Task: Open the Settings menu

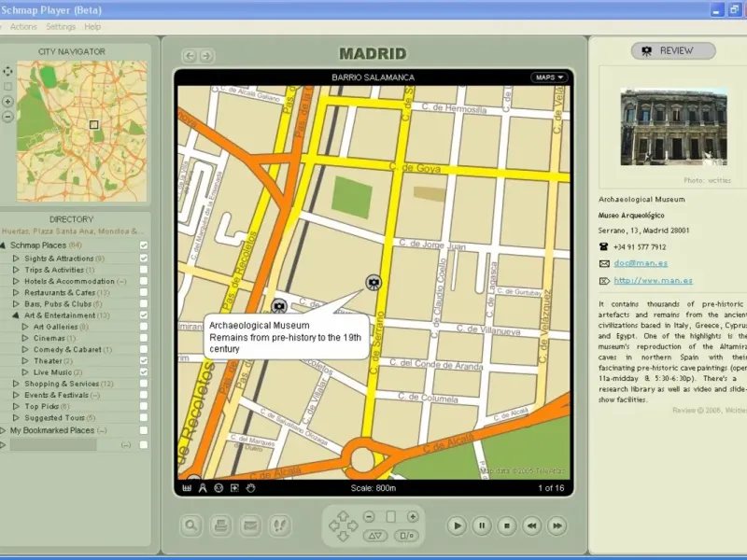Action: (61, 27)
